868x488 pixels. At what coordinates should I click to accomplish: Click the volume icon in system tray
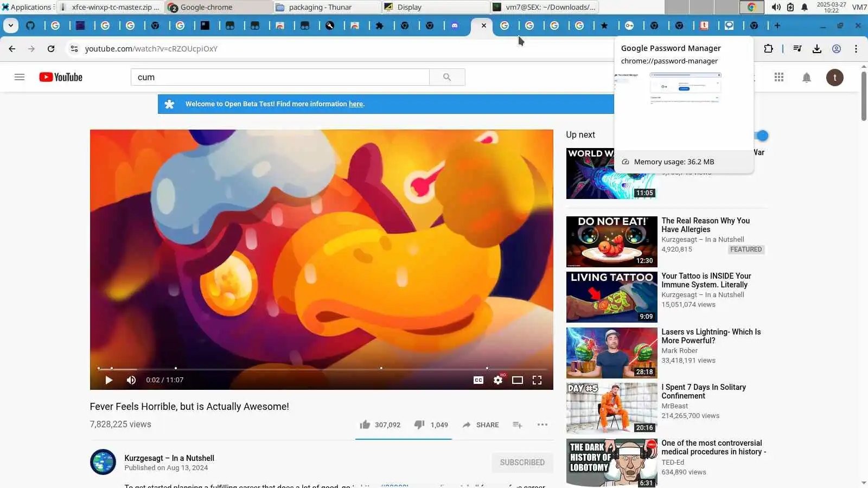pos(776,7)
